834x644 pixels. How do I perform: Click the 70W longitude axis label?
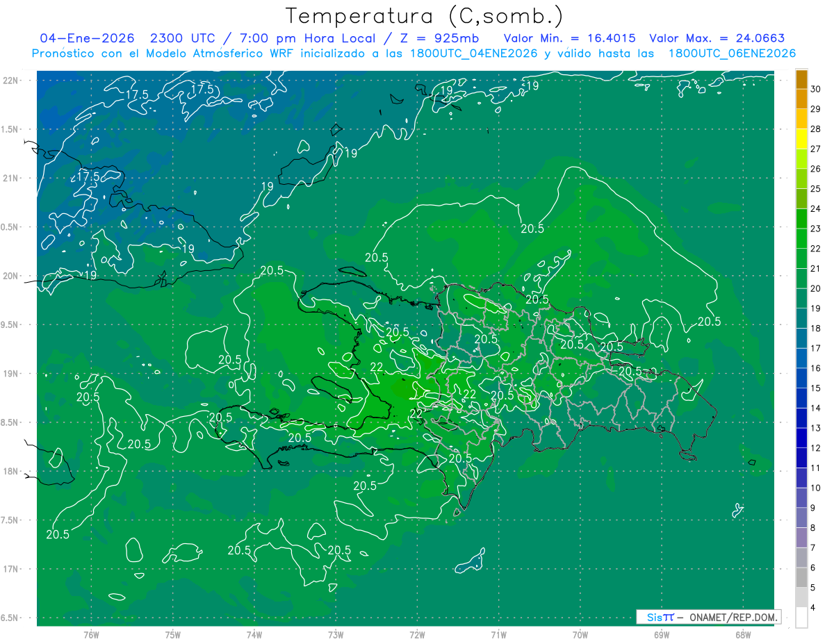click(x=580, y=634)
